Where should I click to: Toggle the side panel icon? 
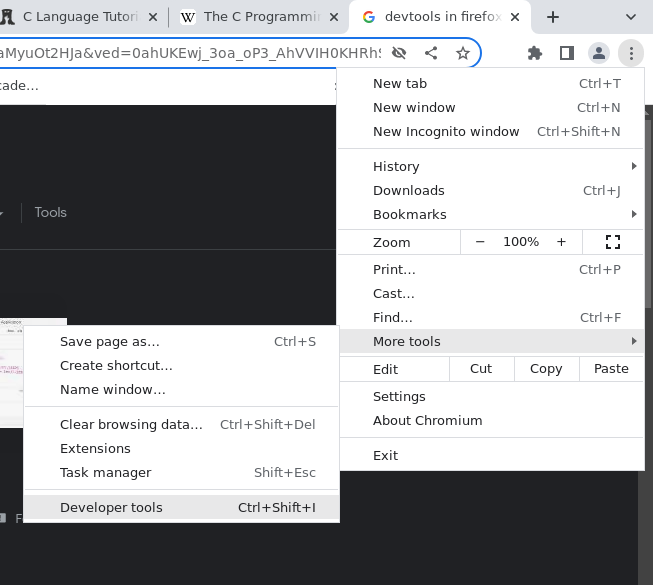click(x=567, y=53)
